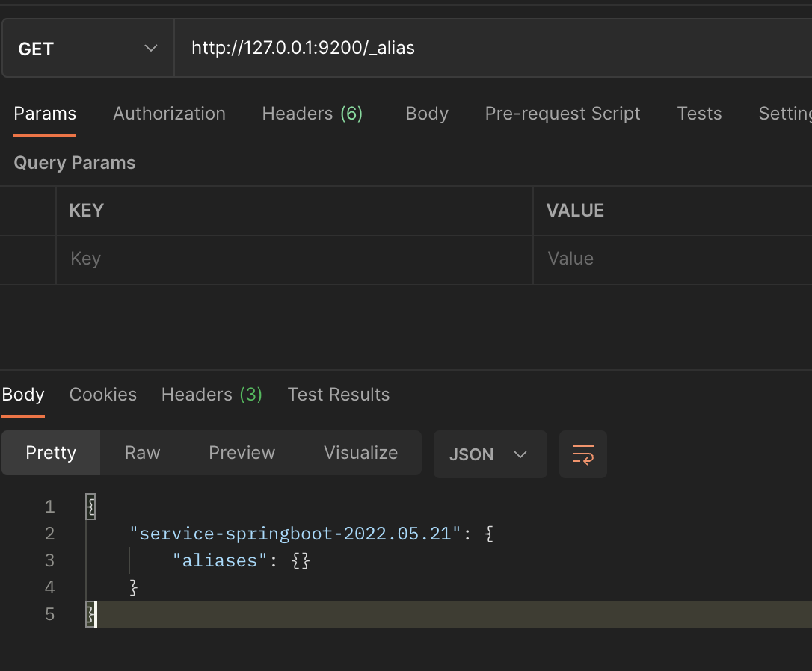Viewport: 812px width, 671px height.
Task: Switch to the Authorization tab
Action: tap(169, 114)
